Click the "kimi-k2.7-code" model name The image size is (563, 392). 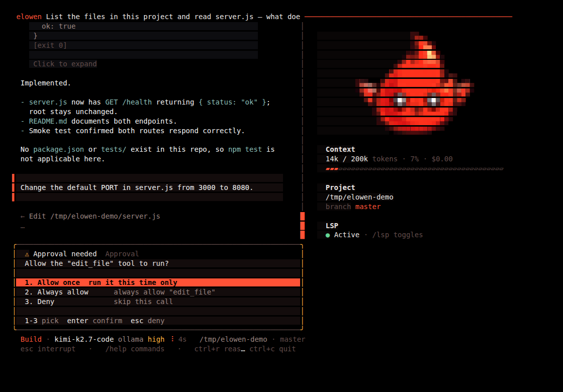pos(84,339)
